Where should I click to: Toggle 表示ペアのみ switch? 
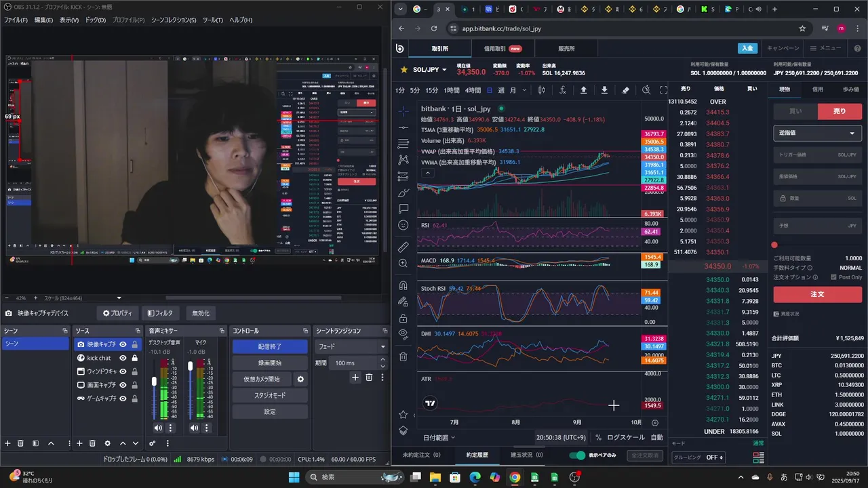[577, 455]
